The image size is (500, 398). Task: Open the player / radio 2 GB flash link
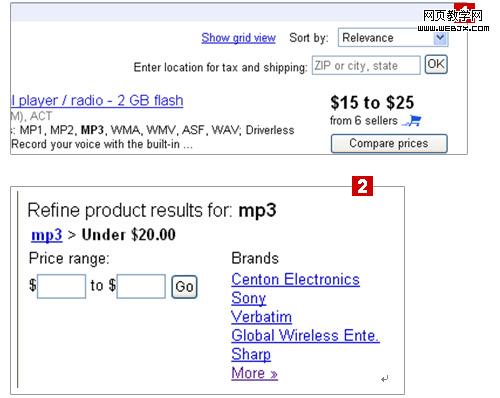tap(97, 100)
